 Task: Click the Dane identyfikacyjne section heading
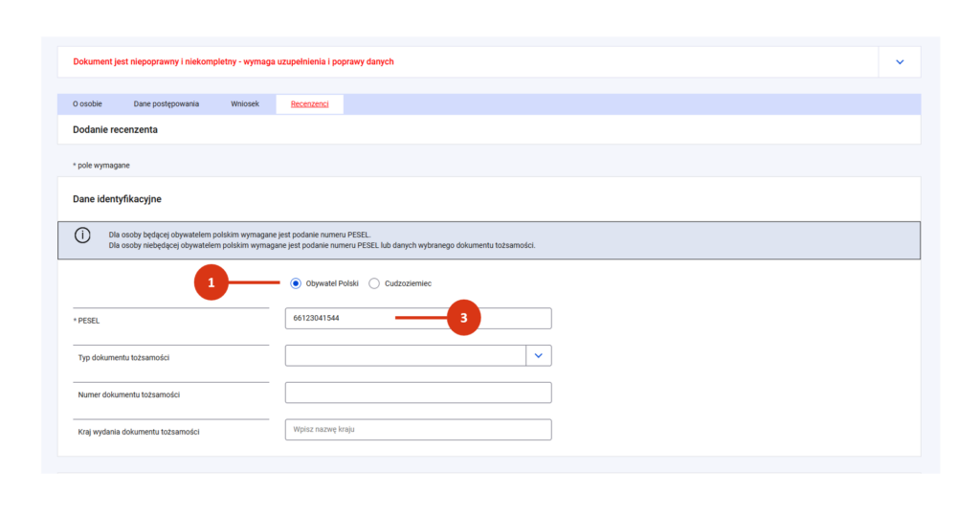pos(117,199)
